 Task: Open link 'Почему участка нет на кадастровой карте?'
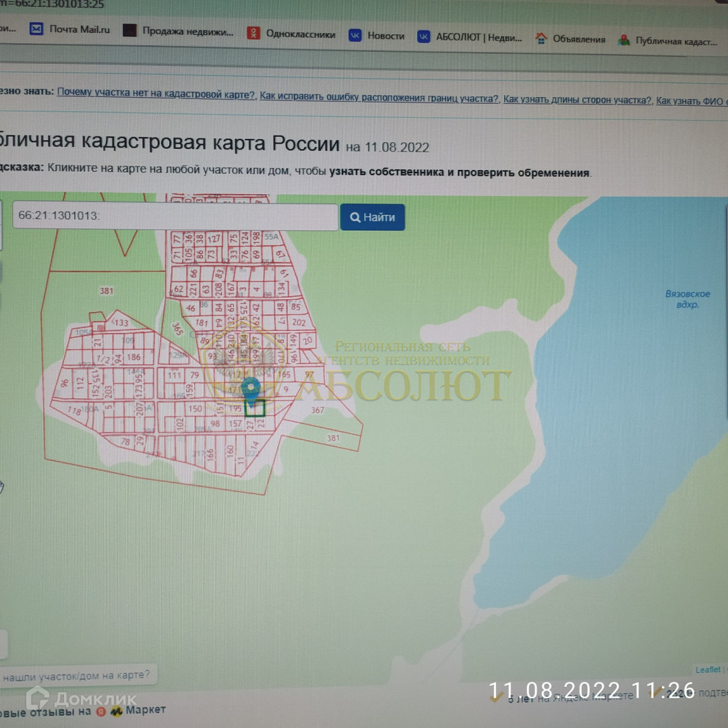tap(156, 93)
